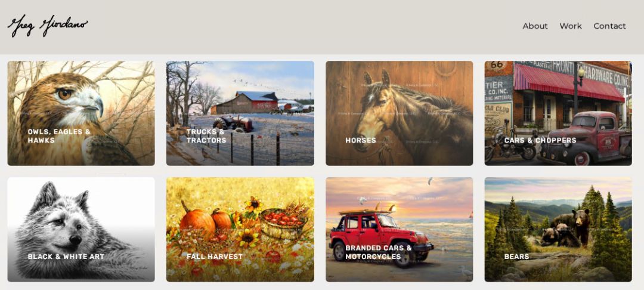View the Branded Cars & Motorcycles gallery
The image size is (644, 290).
(x=399, y=230)
